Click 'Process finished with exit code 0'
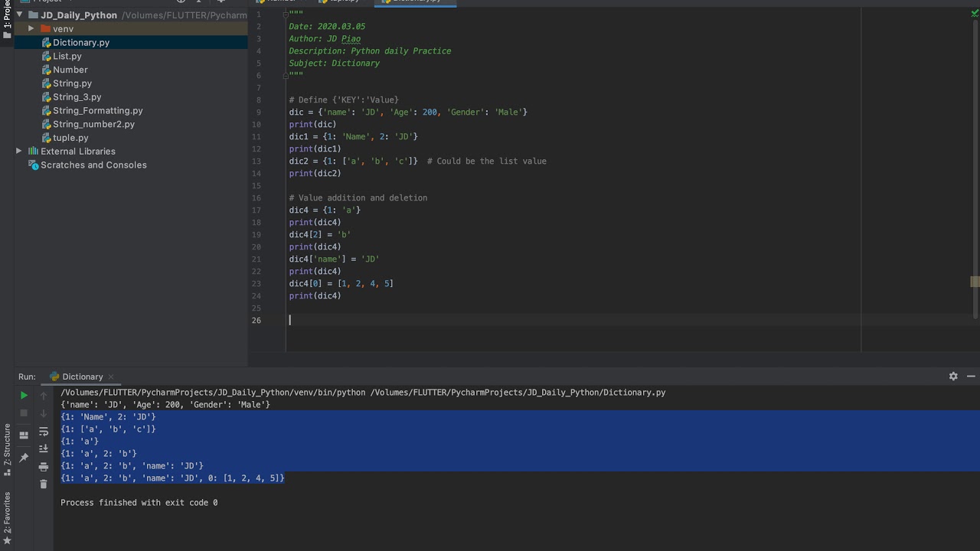The width and height of the screenshot is (980, 551). point(139,502)
